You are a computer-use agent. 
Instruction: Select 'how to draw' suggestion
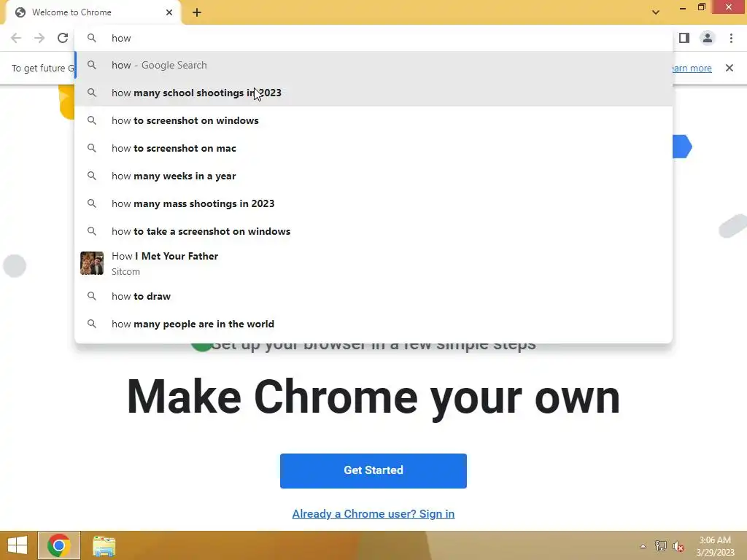click(373, 296)
